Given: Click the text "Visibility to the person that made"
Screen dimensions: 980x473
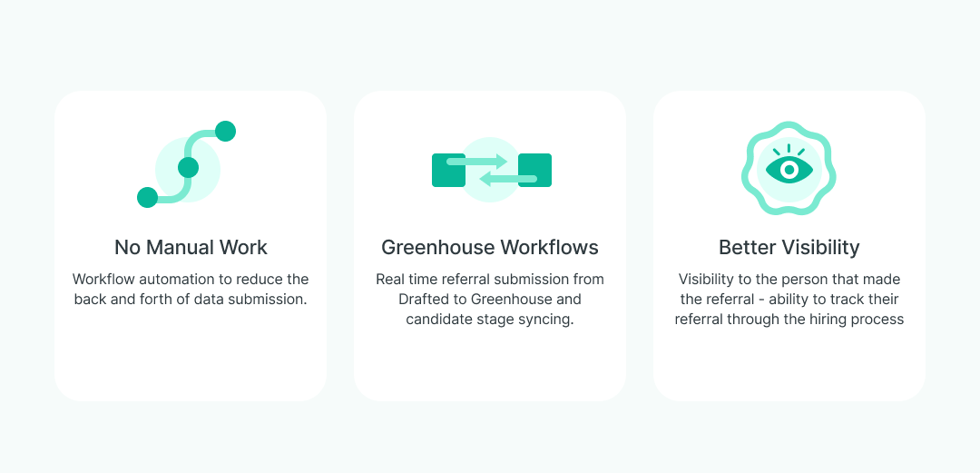Looking at the screenshot, I should tap(789, 279).
